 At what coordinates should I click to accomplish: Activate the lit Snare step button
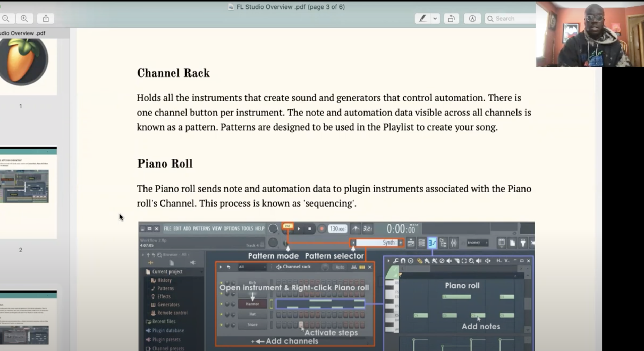[x=301, y=324]
